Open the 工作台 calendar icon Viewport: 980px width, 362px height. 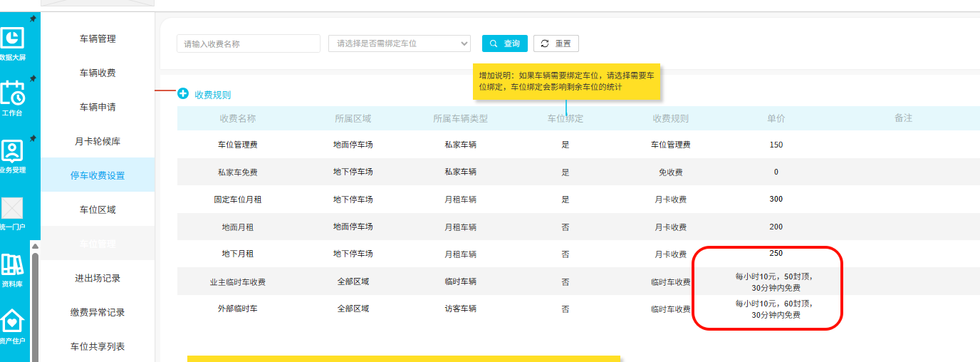pos(12,93)
